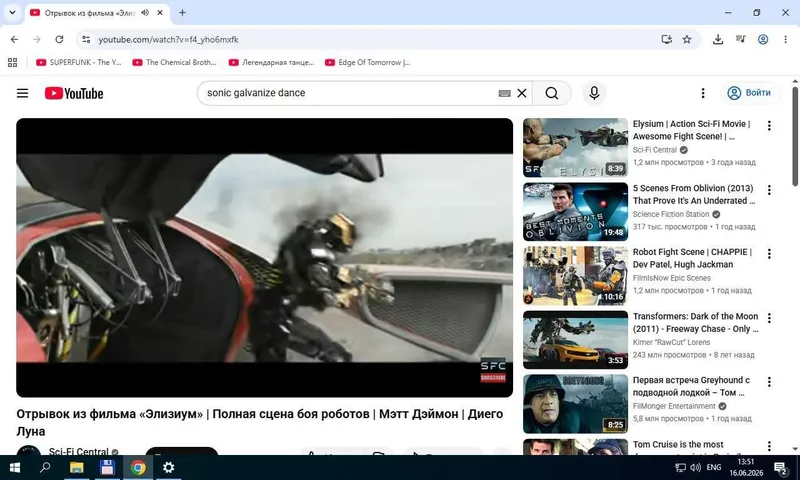Image resolution: width=800 pixels, height=480 pixels.
Task: Click the video player frame
Action: pos(264,258)
